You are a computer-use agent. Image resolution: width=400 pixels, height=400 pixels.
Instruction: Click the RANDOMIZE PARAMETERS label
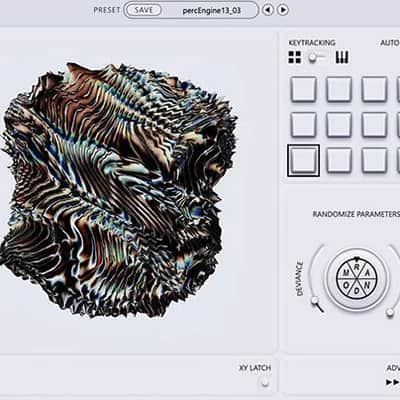[x=356, y=214]
